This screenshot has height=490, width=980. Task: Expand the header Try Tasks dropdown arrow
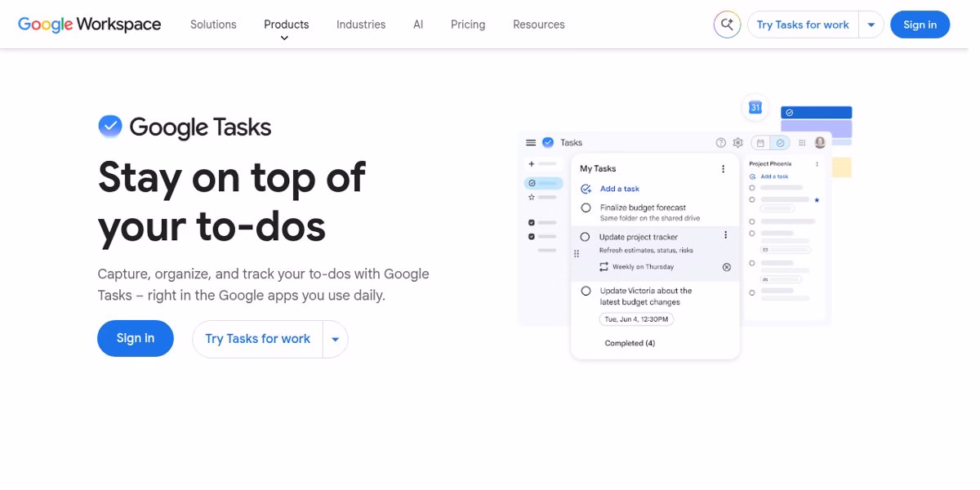coord(871,24)
